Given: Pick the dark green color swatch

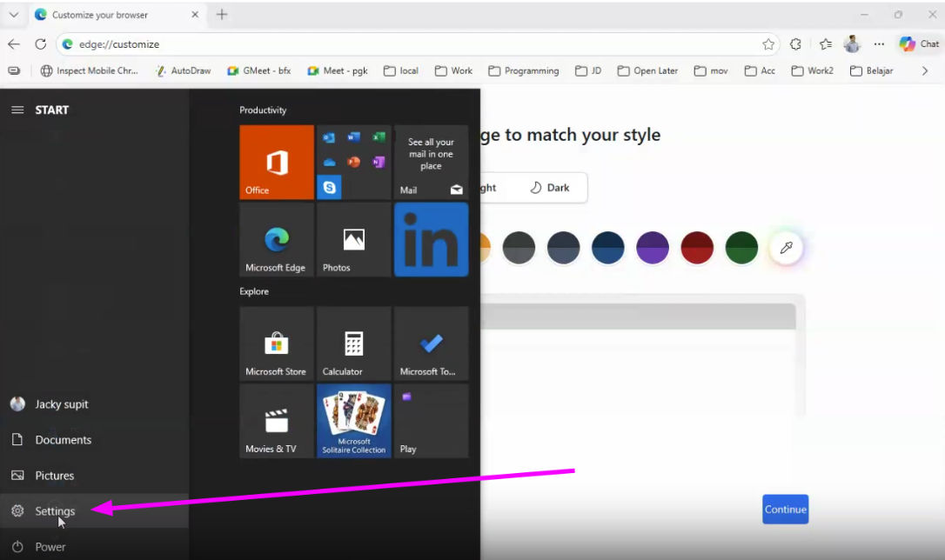Looking at the screenshot, I should tap(741, 248).
